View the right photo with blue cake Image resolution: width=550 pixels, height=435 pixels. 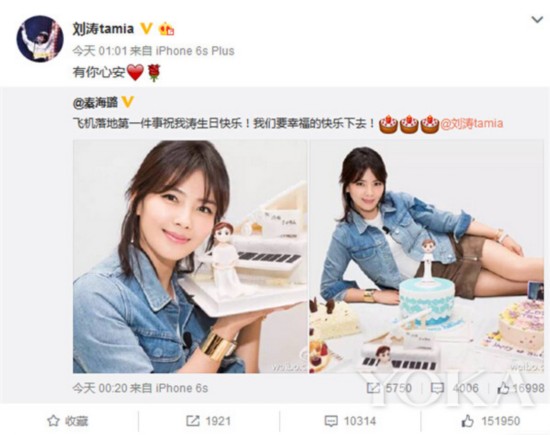427,256
